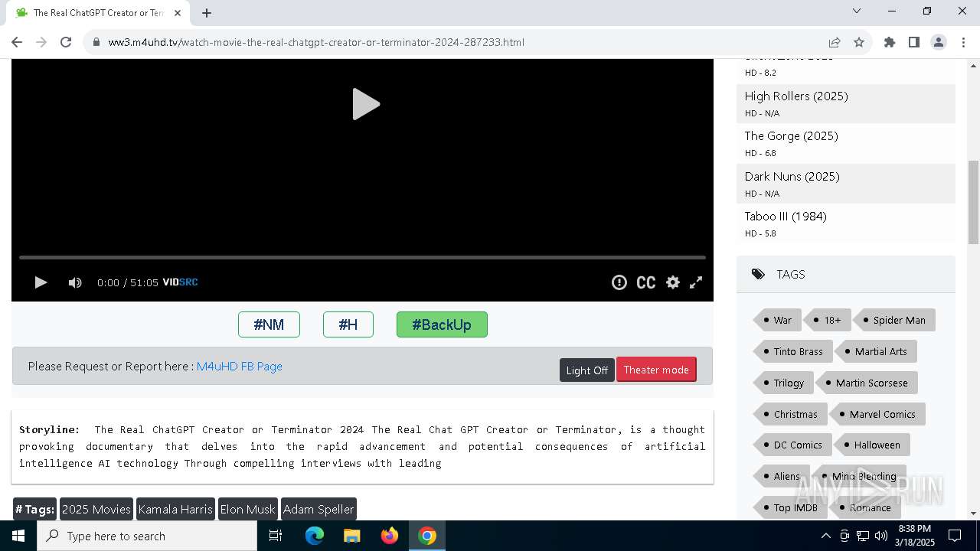Open the Elon Musk tag
Image resolution: width=980 pixels, height=551 pixels.
[x=247, y=509]
